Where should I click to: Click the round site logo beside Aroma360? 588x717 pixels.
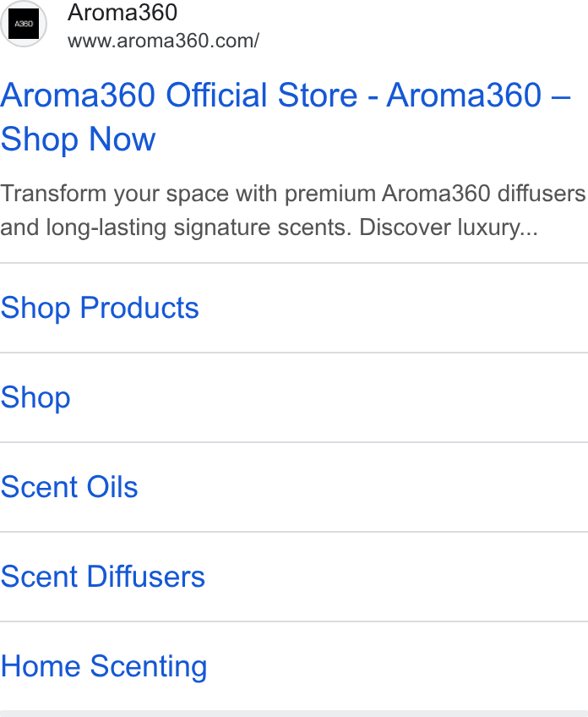[24, 24]
